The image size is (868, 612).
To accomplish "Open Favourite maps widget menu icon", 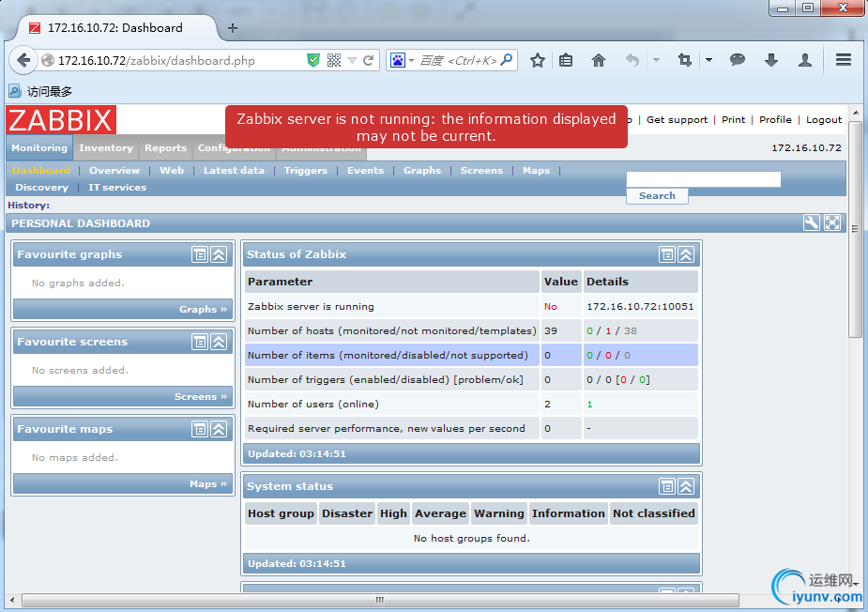I will point(200,429).
